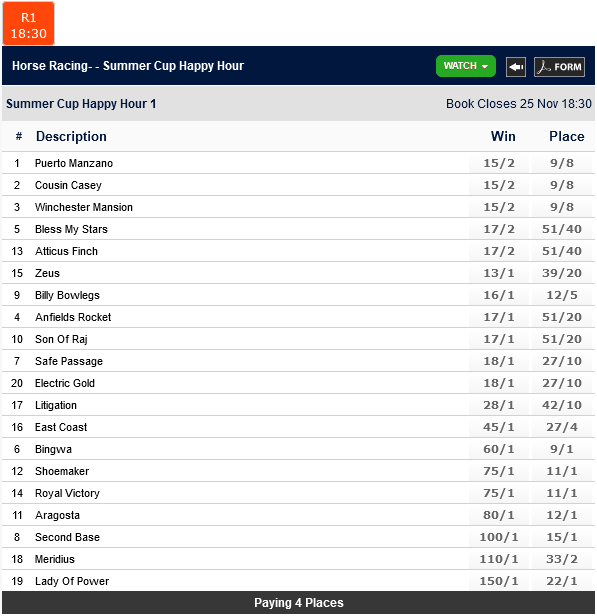Select the R1 18:30 race tab
The image size is (597, 616).
28,24
